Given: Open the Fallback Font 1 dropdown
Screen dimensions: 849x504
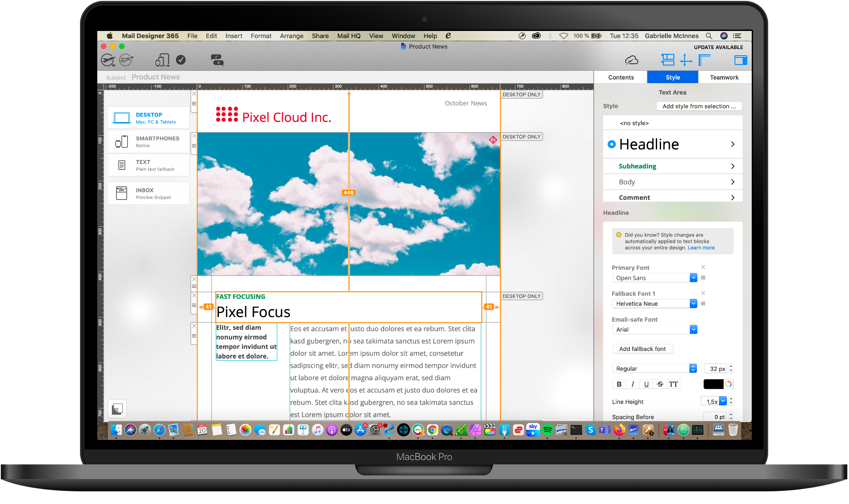Looking at the screenshot, I should click(x=692, y=304).
